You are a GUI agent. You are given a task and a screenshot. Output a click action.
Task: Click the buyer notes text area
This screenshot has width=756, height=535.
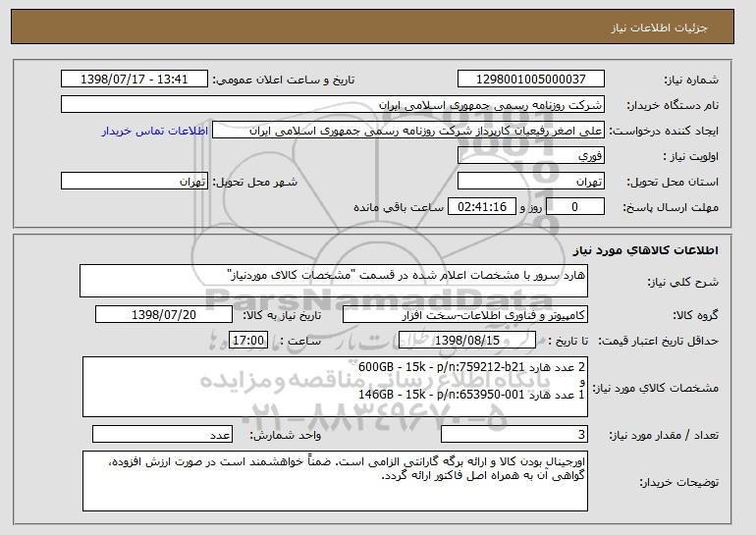[335, 481]
